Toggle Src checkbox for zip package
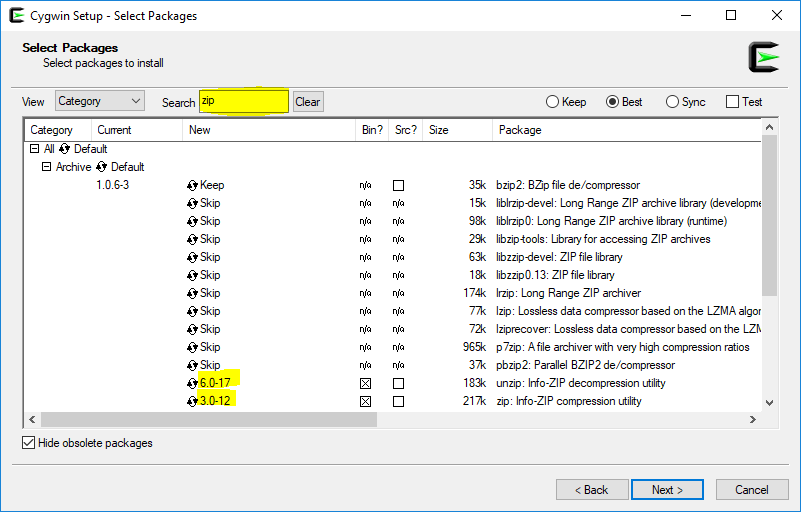Screen dimensions: 801x512 pos(398,402)
